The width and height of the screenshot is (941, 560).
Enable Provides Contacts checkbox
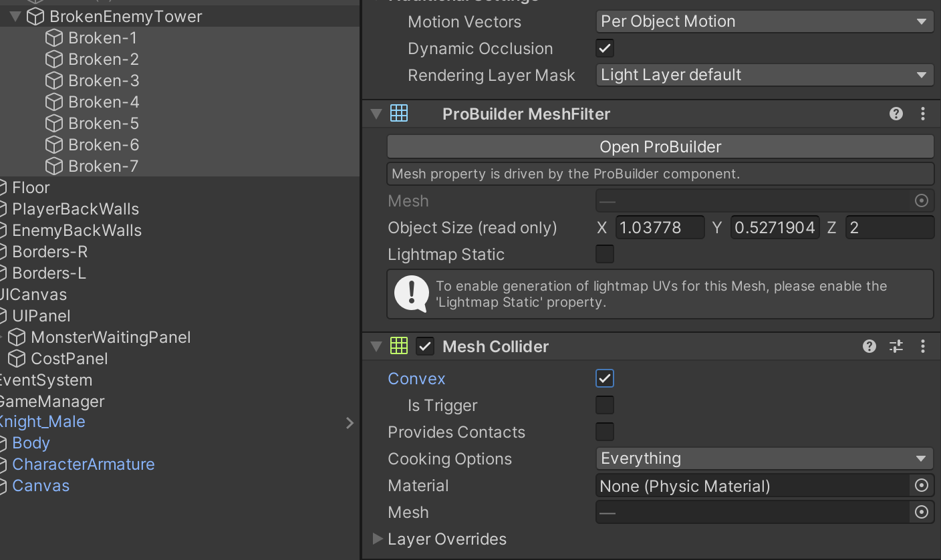(605, 432)
